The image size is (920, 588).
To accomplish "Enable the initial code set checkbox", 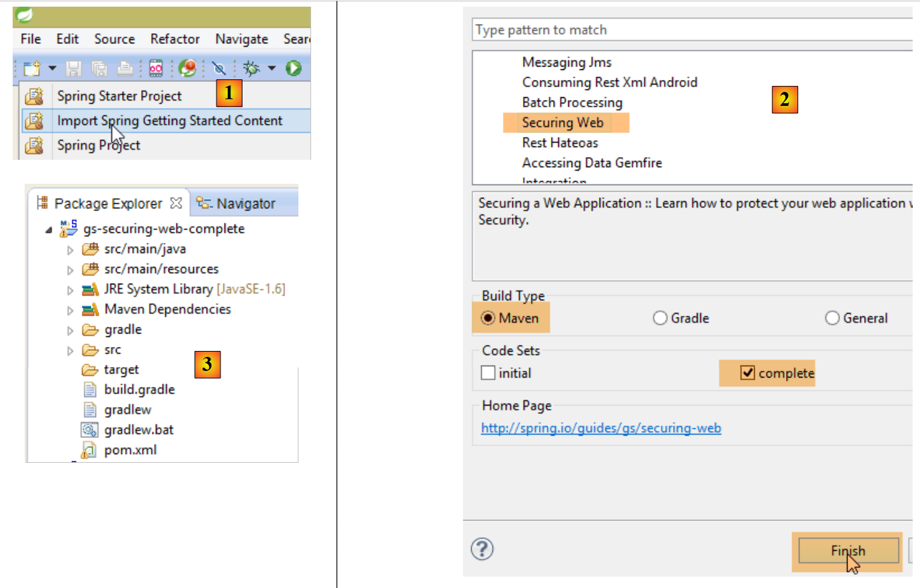I will pyautogui.click(x=488, y=373).
